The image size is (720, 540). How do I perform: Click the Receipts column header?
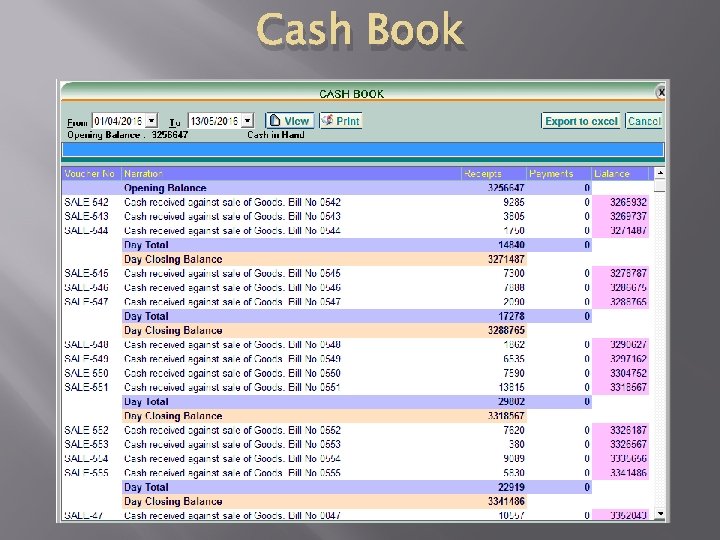click(494, 174)
